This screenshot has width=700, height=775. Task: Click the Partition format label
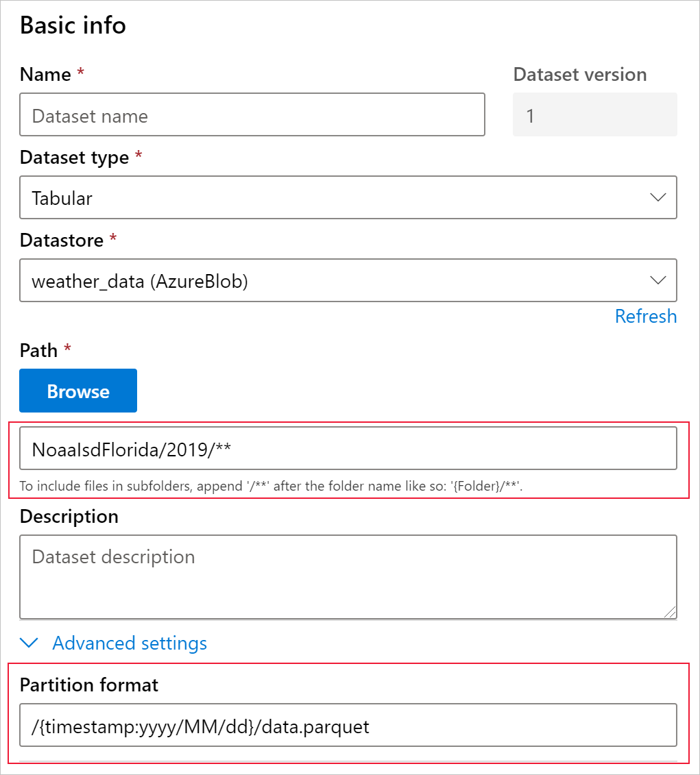(89, 685)
